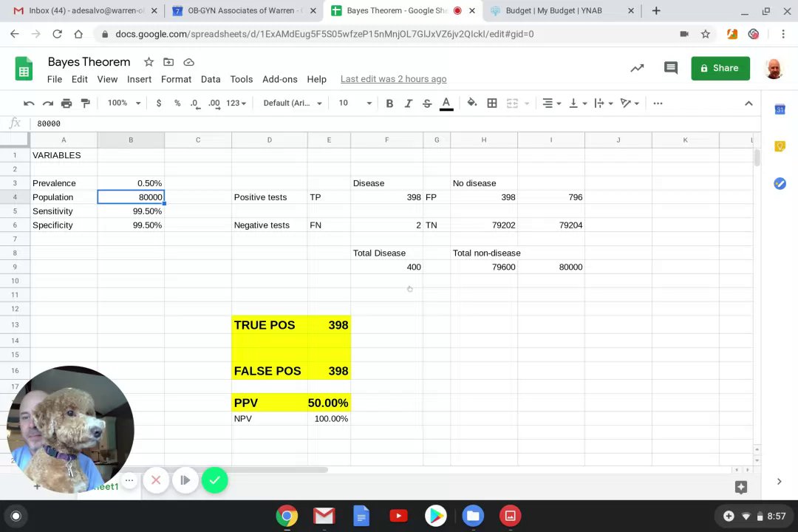Cancel the recording with red X
This screenshot has width=798, height=532.
(156, 480)
